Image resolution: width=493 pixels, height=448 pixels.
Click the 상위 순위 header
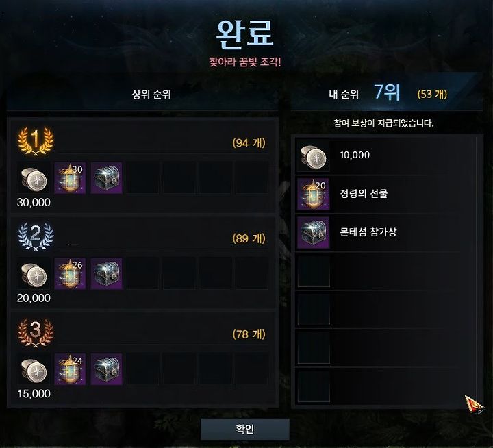(x=151, y=94)
